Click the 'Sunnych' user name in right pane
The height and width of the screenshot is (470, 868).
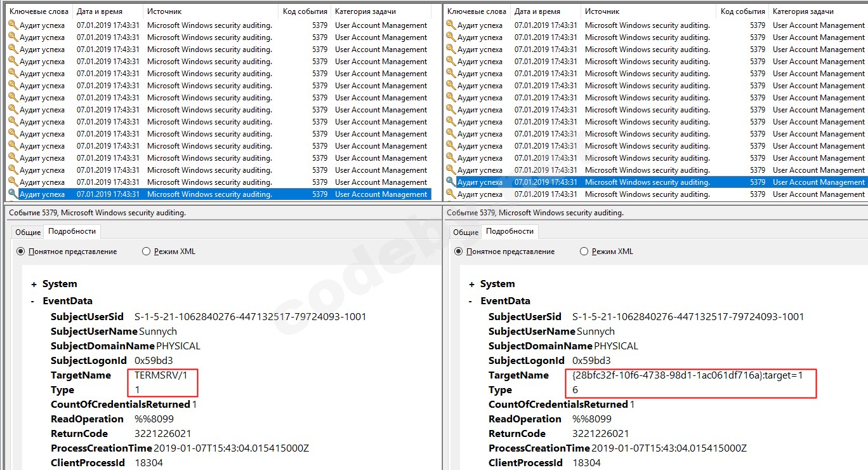(596, 332)
